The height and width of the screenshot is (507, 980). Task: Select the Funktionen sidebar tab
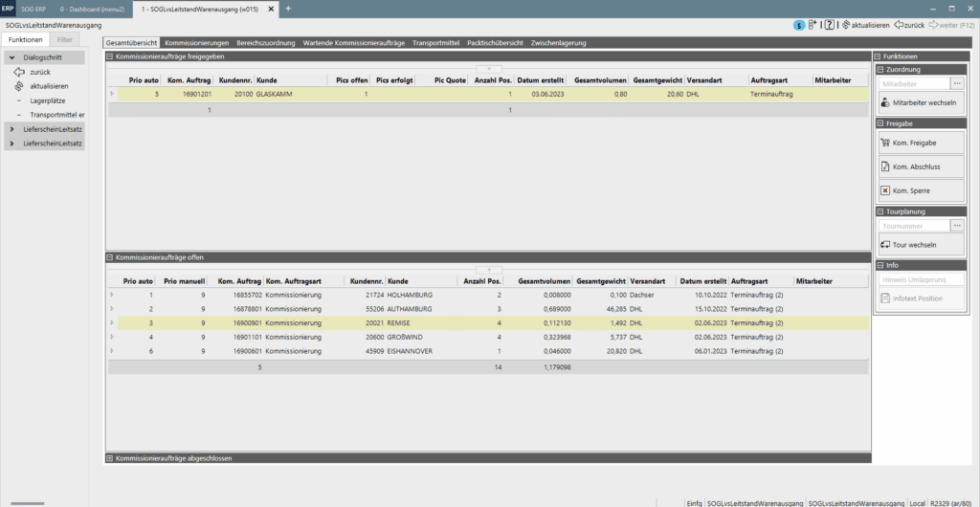point(25,40)
